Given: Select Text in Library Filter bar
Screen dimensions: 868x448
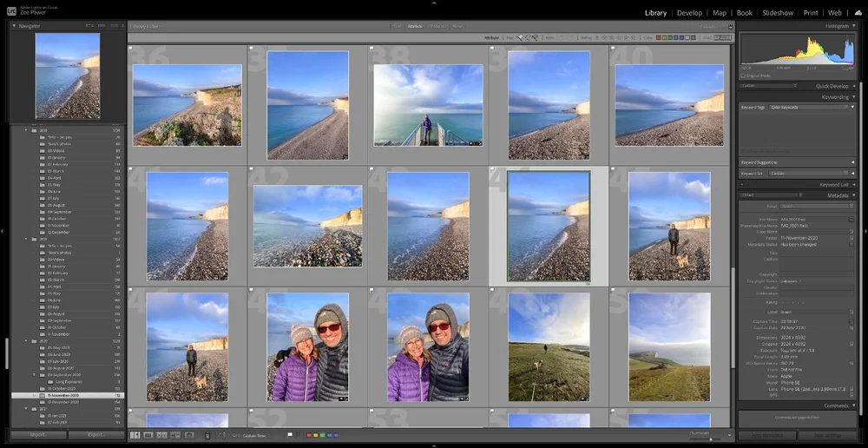Looking at the screenshot, I should 398,26.
